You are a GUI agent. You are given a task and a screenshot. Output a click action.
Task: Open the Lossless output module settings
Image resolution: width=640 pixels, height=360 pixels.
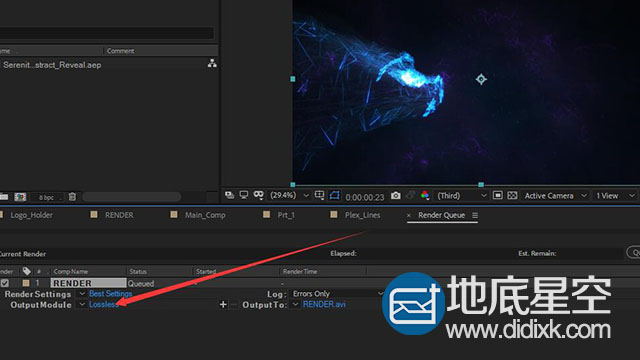click(102, 304)
